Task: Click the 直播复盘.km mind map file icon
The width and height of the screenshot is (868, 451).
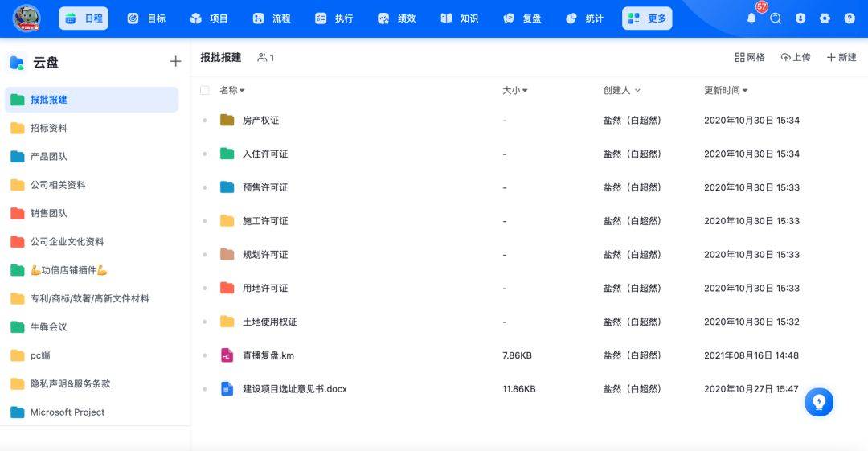Action: (227, 355)
